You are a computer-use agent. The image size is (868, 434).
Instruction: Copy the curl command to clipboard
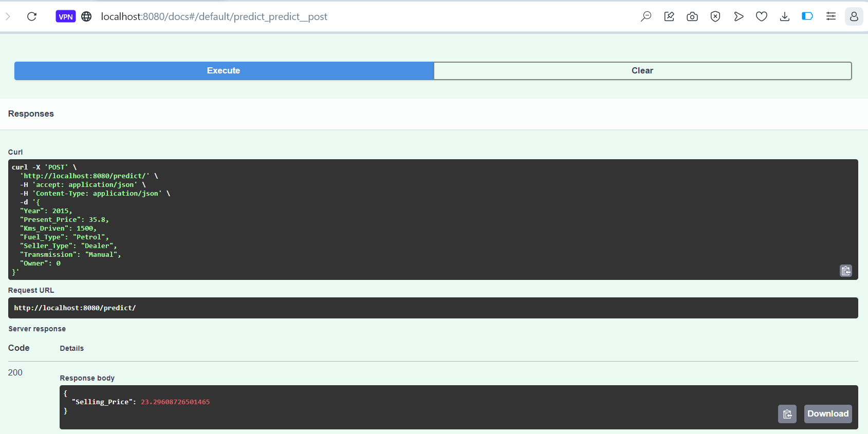[846, 271]
